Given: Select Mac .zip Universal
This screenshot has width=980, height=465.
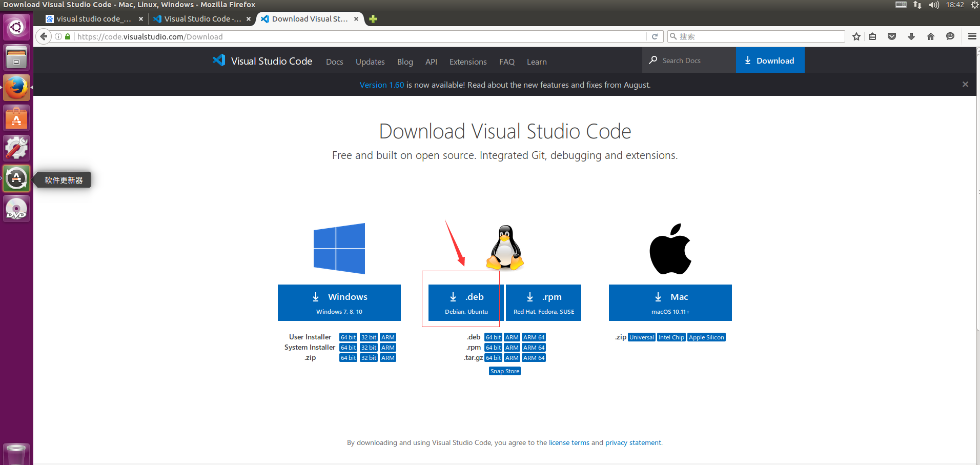Looking at the screenshot, I should (x=642, y=337).
